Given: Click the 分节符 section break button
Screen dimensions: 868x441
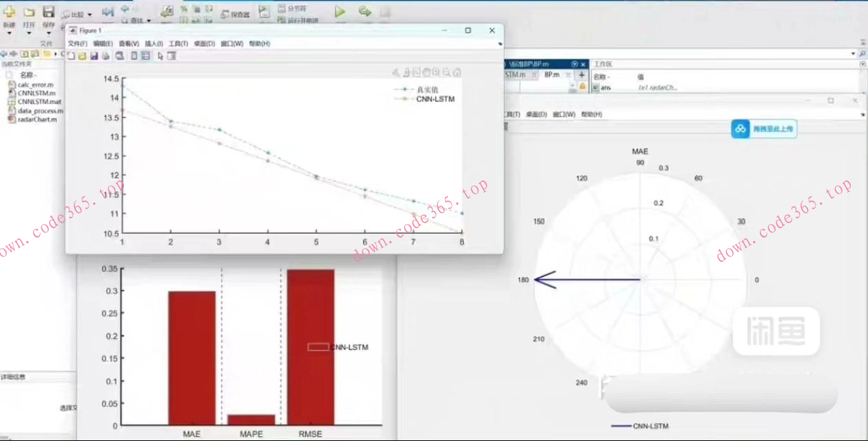Looking at the screenshot, I should [292, 8].
